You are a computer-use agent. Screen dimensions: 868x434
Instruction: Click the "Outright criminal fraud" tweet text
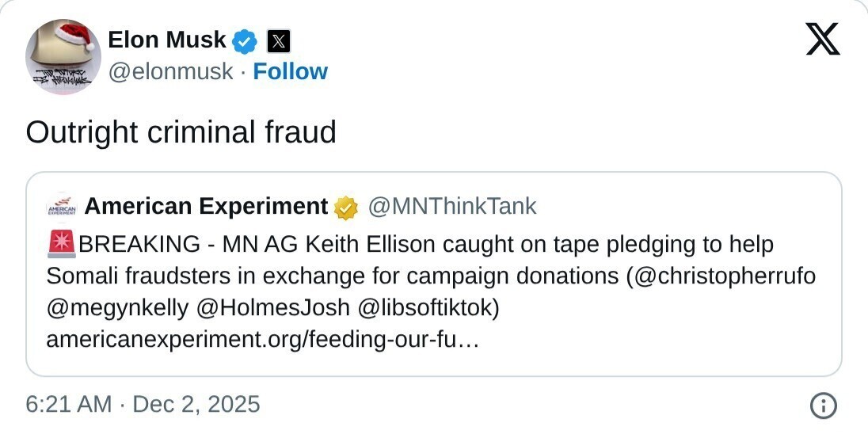pos(181,132)
